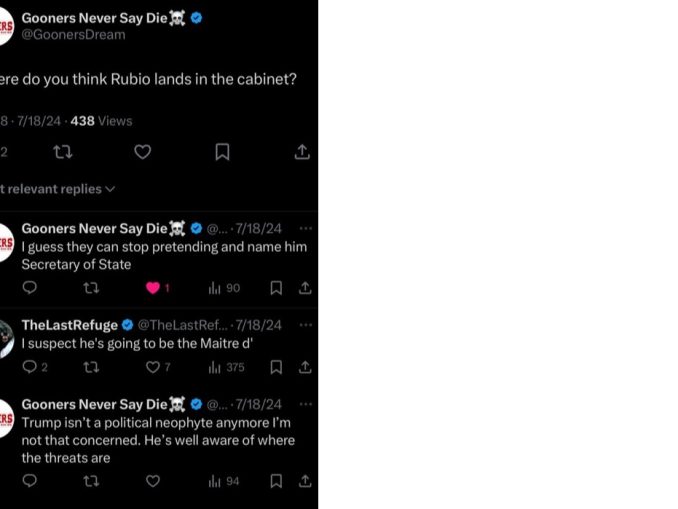Open more options on Secretary of State reply
This screenshot has width=678, height=509.
pyautogui.click(x=305, y=228)
